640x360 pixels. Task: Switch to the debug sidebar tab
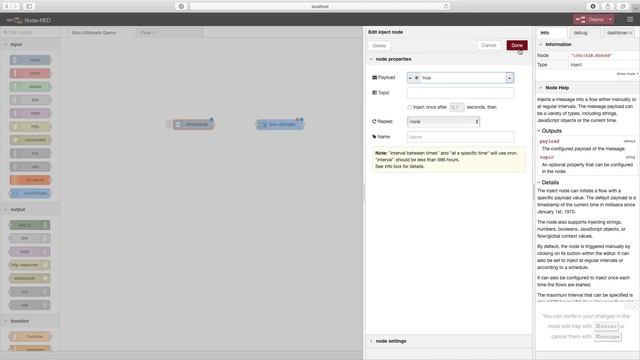tap(584, 33)
